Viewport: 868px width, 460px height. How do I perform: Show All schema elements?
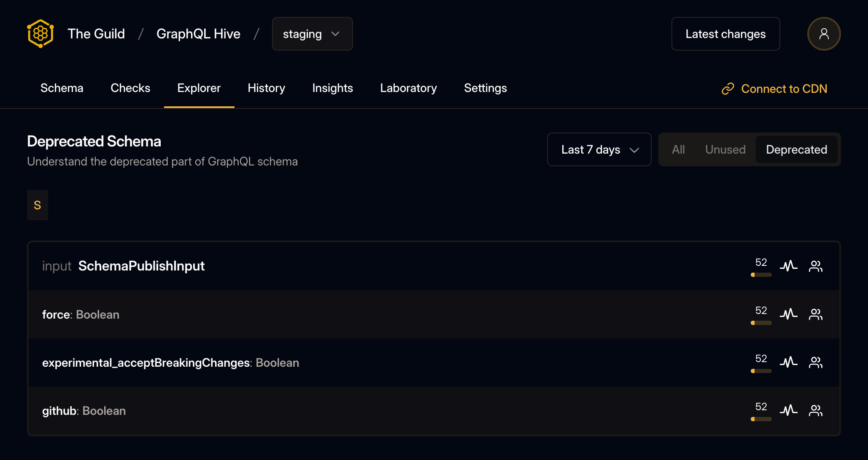(x=678, y=149)
